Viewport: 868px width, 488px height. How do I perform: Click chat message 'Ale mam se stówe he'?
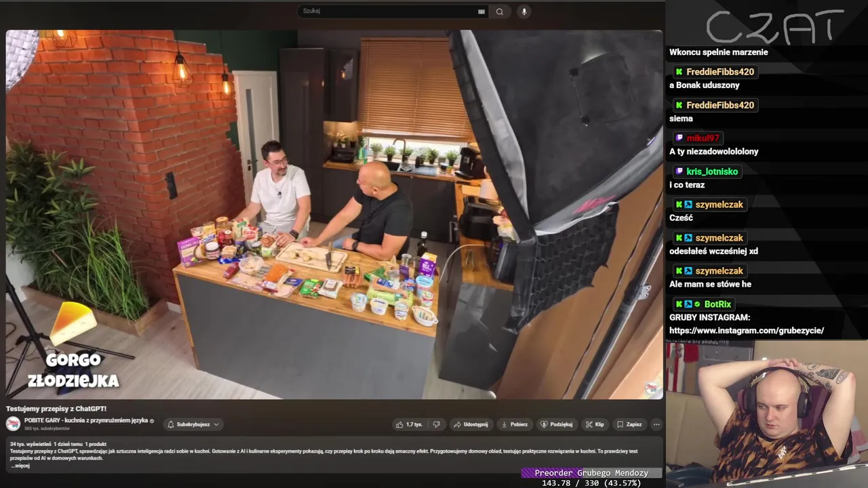click(x=710, y=285)
